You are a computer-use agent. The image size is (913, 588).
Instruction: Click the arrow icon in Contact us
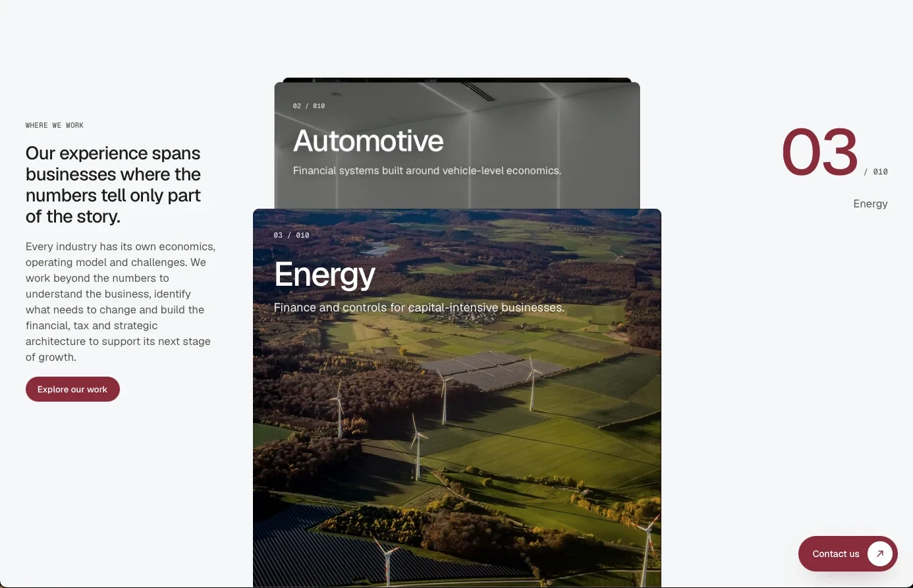tap(880, 554)
